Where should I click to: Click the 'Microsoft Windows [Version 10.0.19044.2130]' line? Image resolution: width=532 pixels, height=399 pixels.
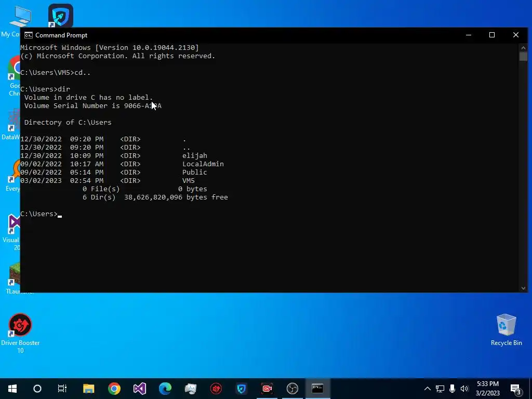110,47
